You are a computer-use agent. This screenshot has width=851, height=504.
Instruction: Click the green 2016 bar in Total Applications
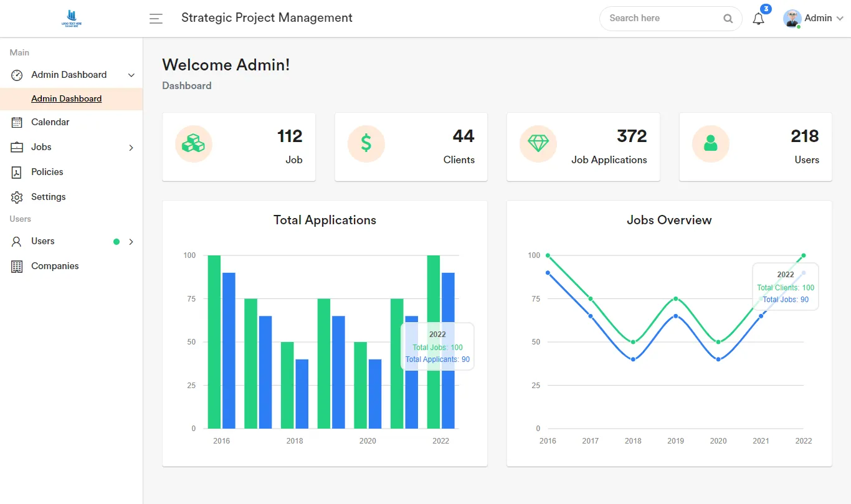tap(214, 342)
